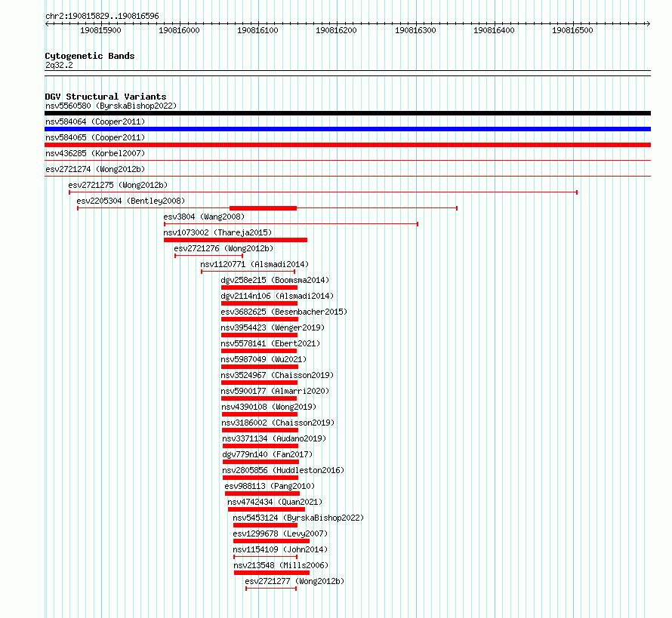The image size is (672, 618).
Task: Select nsv5987049 (Wu2021) label
Action: coord(264,359)
